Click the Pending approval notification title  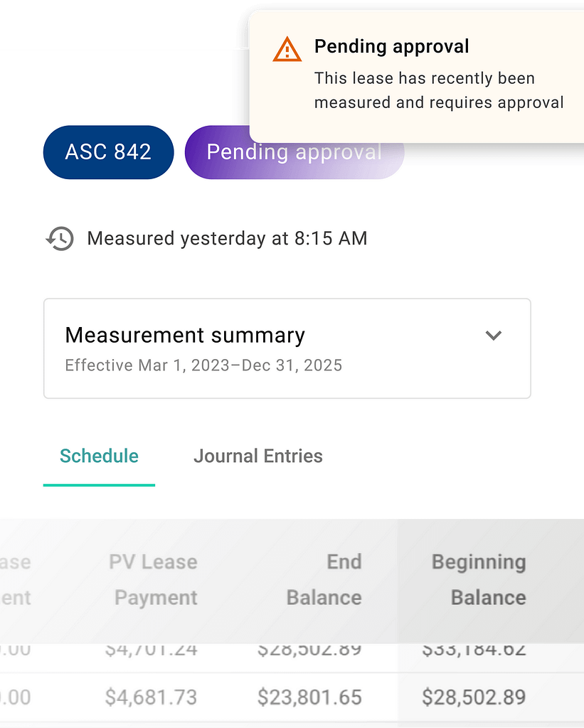click(x=391, y=47)
